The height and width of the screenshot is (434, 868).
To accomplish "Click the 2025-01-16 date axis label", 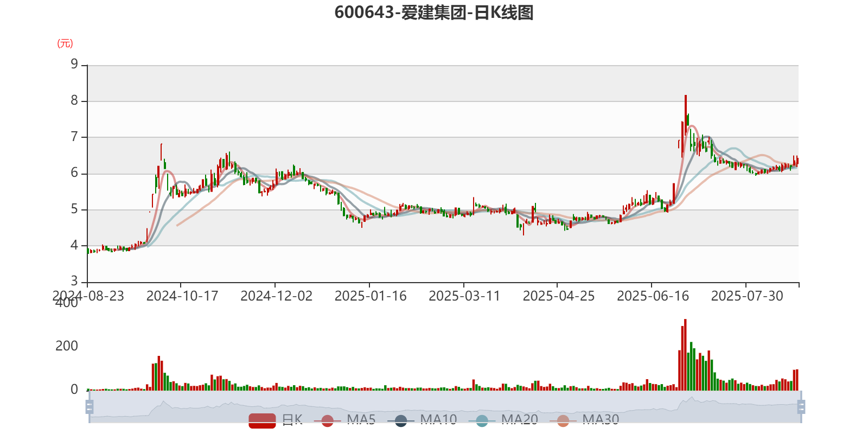I will tap(371, 296).
